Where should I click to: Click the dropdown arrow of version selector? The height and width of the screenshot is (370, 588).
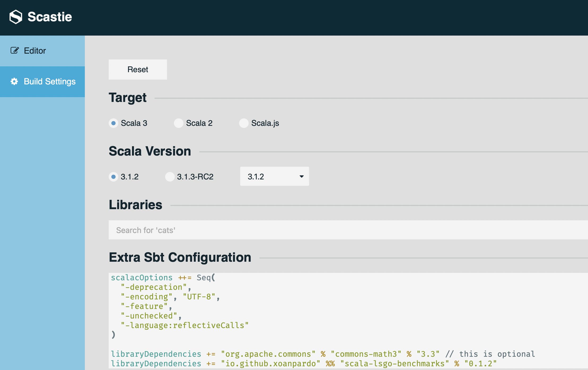pos(301,177)
